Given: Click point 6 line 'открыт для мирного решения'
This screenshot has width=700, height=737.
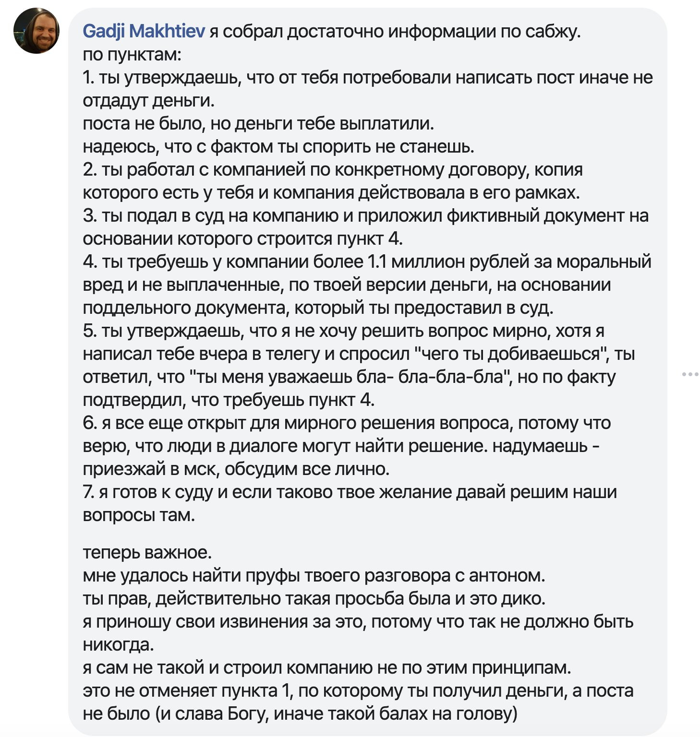Looking at the screenshot, I should pyautogui.click(x=347, y=423).
